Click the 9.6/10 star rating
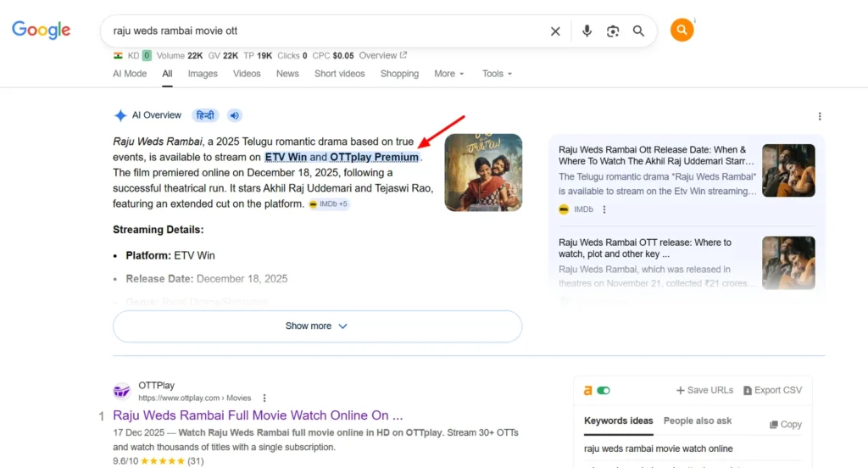The width and height of the screenshot is (868, 468). (159, 461)
